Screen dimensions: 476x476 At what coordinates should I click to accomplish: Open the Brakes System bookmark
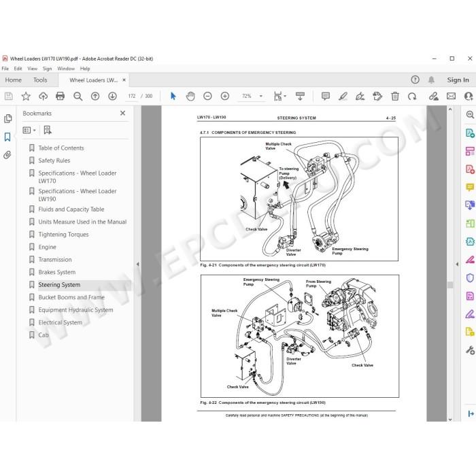56,272
